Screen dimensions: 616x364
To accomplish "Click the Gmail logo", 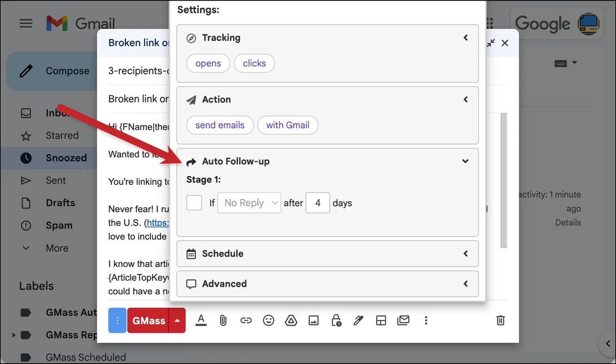I will [x=80, y=24].
